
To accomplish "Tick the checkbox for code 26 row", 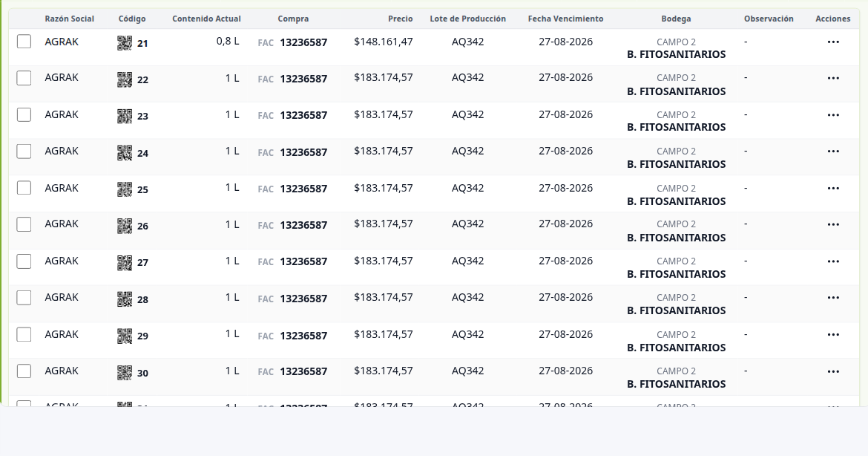I will point(24,224).
